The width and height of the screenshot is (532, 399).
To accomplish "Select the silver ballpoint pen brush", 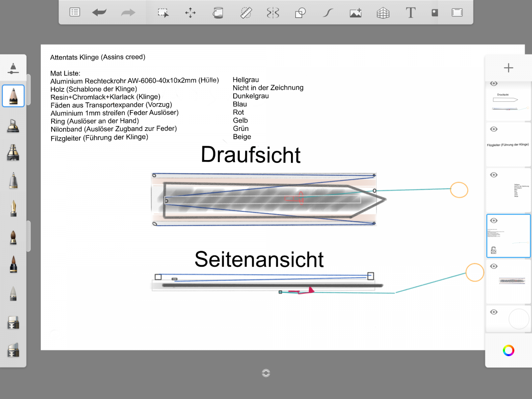I will click(x=13, y=180).
